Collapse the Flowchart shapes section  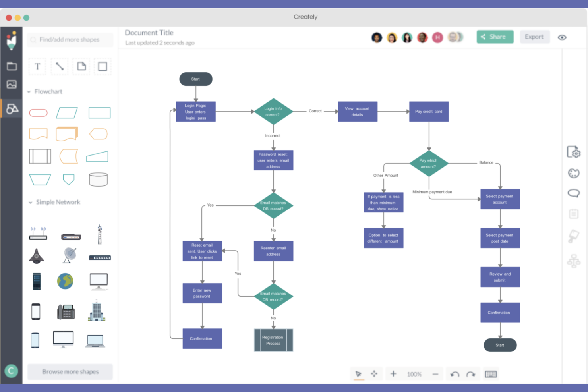(29, 92)
